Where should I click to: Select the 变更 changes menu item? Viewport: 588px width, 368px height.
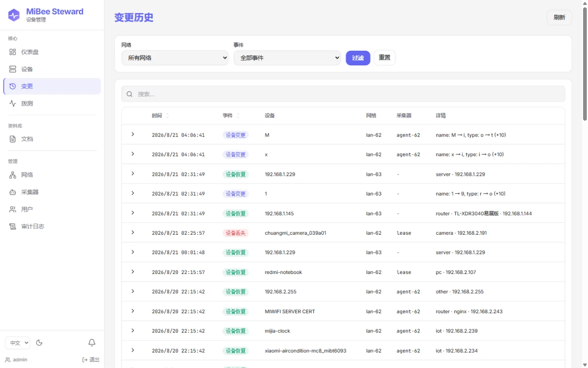pos(52,86)
